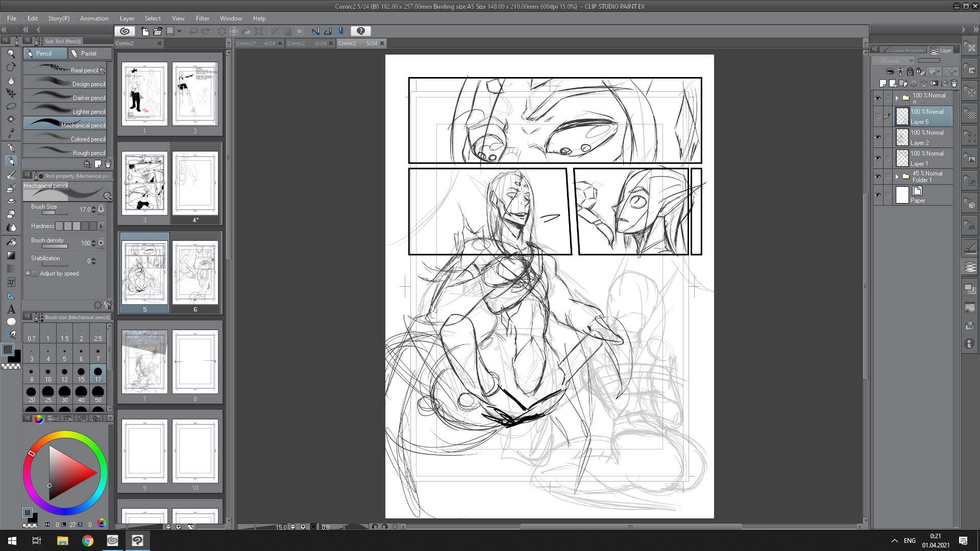Enable the Adjust by speed checkbox
Screen dimensions: 980x551
point(35,274)
